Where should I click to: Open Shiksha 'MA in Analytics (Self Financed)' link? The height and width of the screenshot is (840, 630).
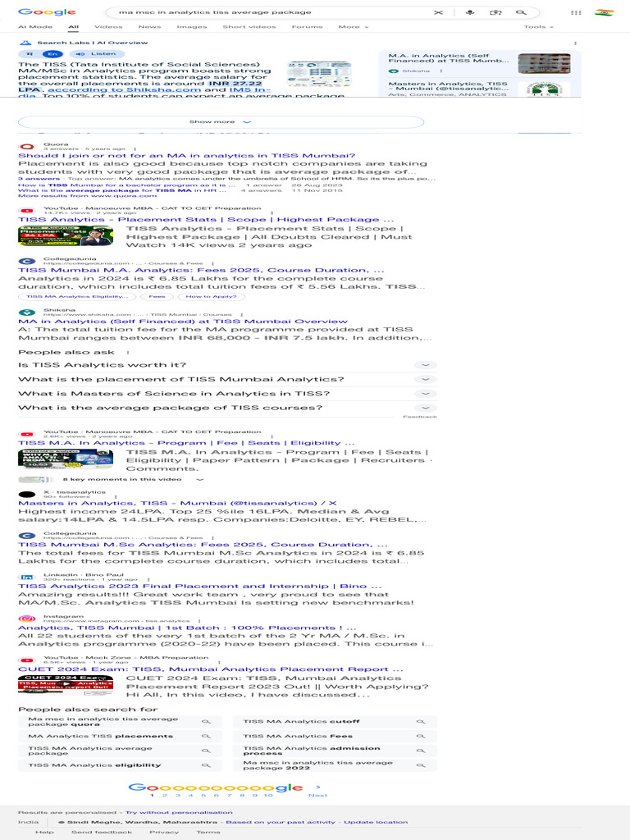[x=183, y=322]
